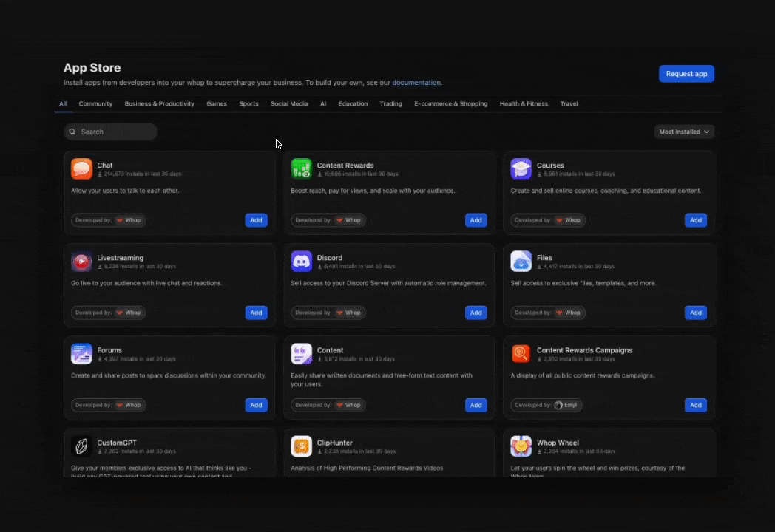Click the Courses app icon
775x532 pixels.
[521, 168]
